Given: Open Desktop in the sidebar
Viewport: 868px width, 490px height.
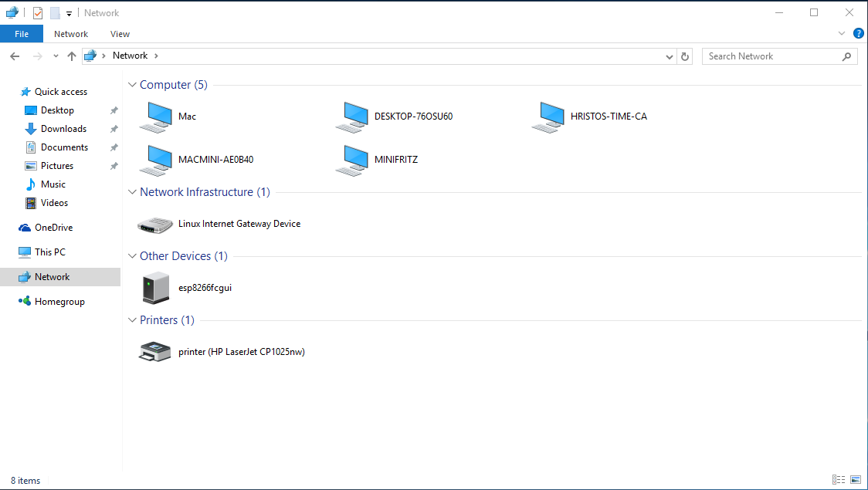Looking at the screenshot, I should (57, 110).
